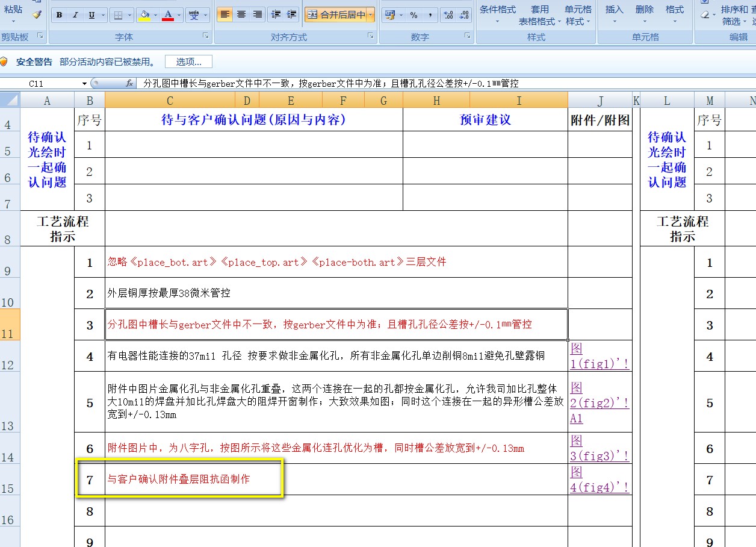Image resolution: width=756 pixels, height=547 pixels.
Task: Open Conditional Formatting (条件格式) menu
Action: click(x=498, y=14)
